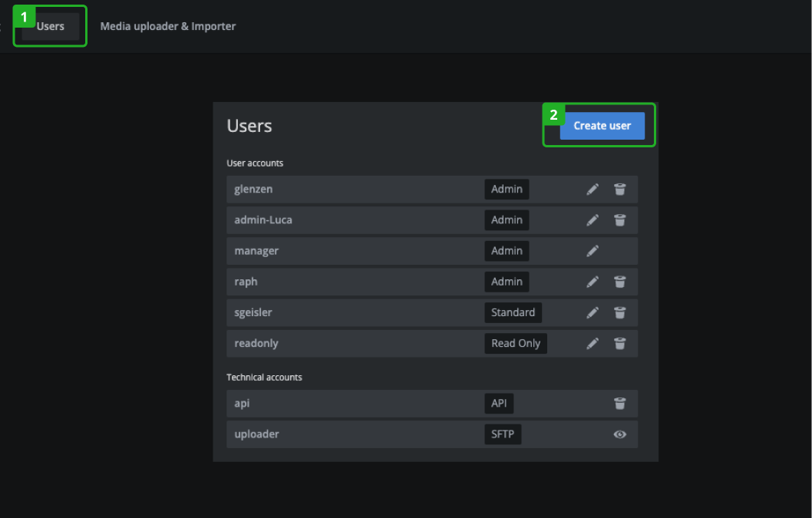Click the SFTP badge on uploader
This screenshot has height=518, width=812.
coord(503,434)
